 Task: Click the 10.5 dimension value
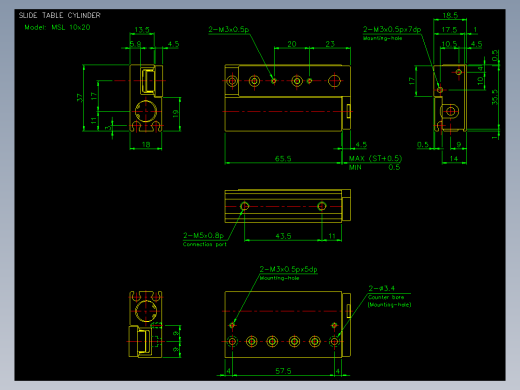(449, 44)
